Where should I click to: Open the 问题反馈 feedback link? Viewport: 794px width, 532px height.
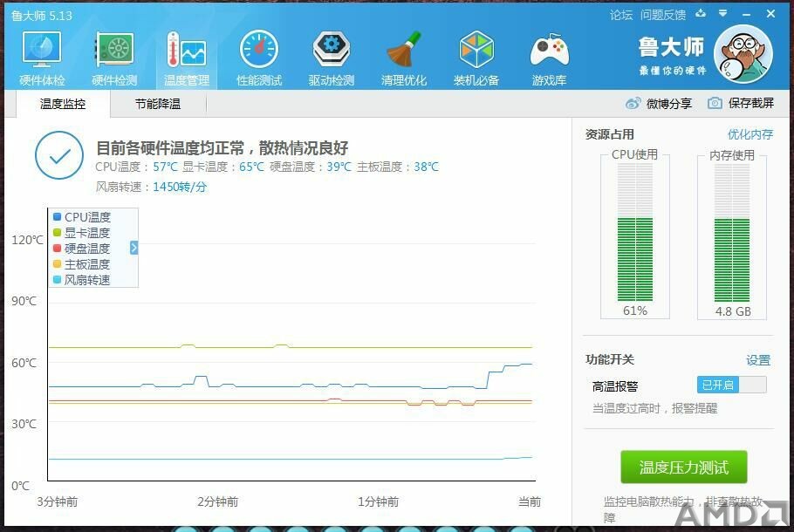click(663, 15)
